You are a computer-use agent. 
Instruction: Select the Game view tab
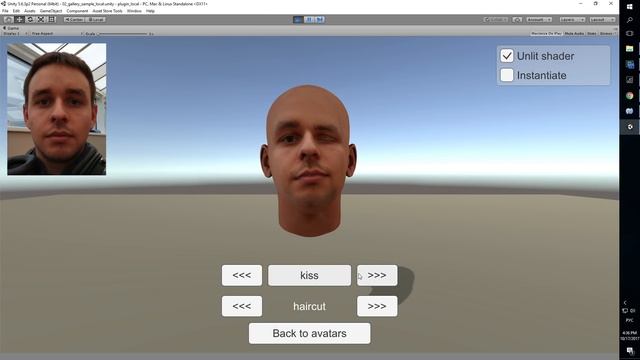[11, 28]
